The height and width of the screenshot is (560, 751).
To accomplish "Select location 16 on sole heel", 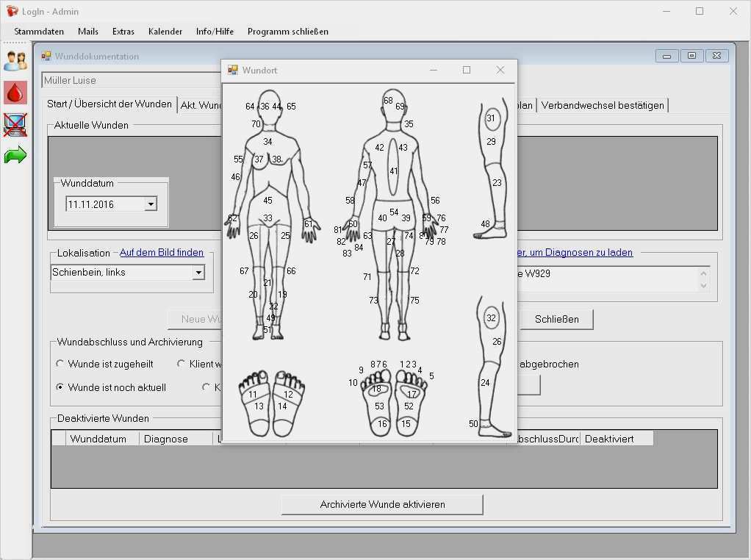I will click(382, 424).
